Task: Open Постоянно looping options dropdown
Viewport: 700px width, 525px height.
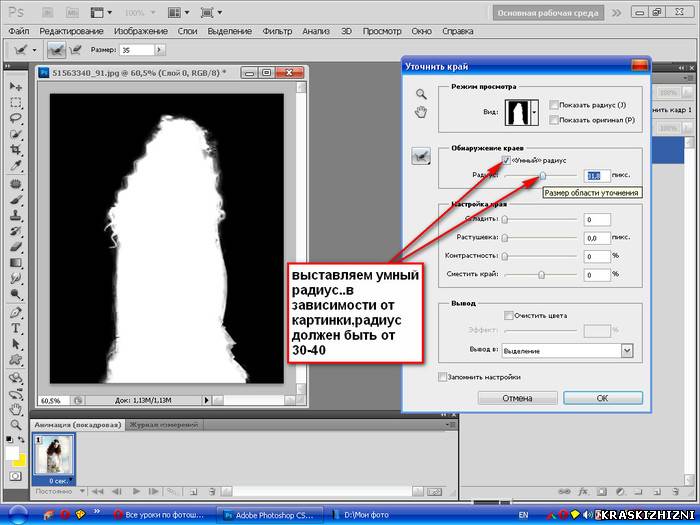Action: (82, 491)
